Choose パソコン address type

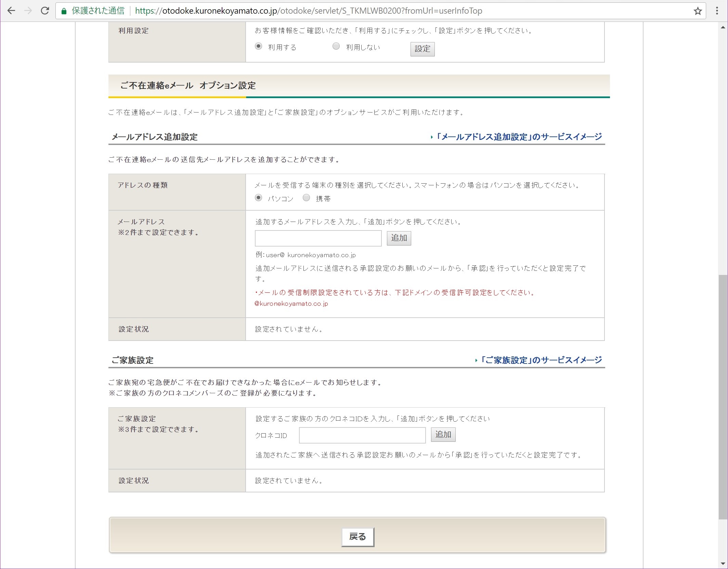tap(259, 198)
